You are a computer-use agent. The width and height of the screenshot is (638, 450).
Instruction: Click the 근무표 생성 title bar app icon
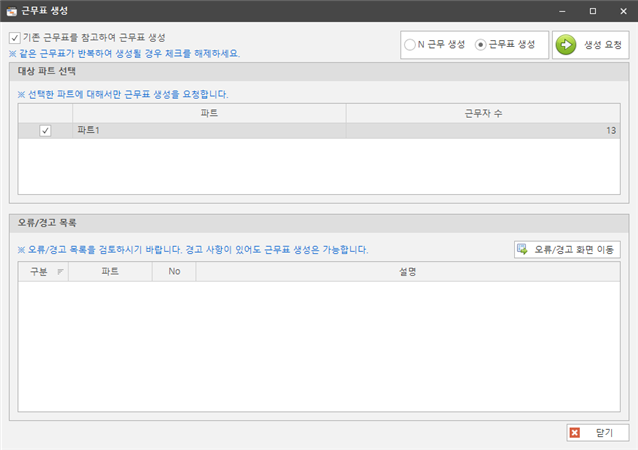(x=10, y=10)
